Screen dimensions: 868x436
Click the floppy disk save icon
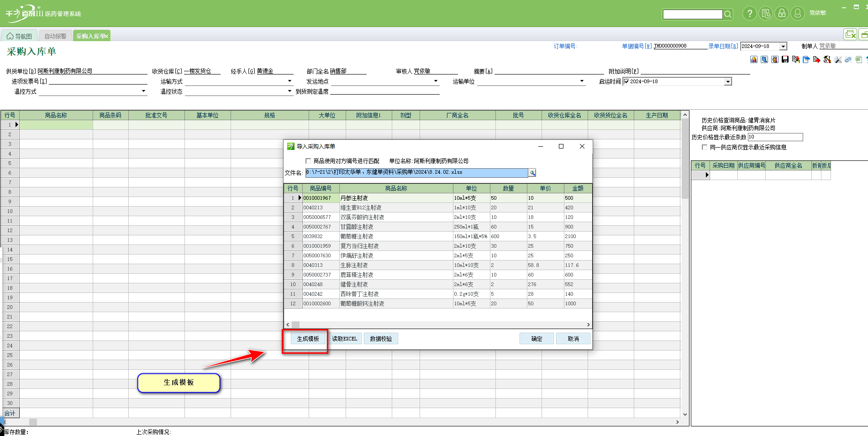785,59
